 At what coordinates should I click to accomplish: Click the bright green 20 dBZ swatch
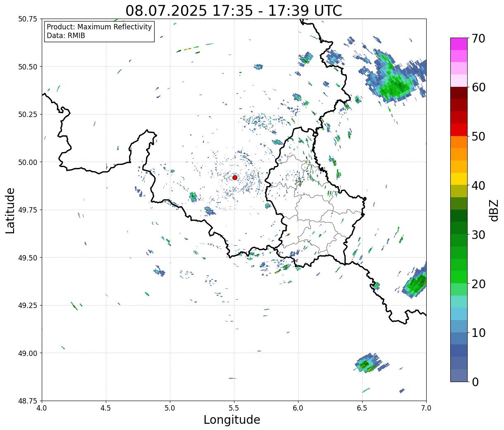coord(459,277)
